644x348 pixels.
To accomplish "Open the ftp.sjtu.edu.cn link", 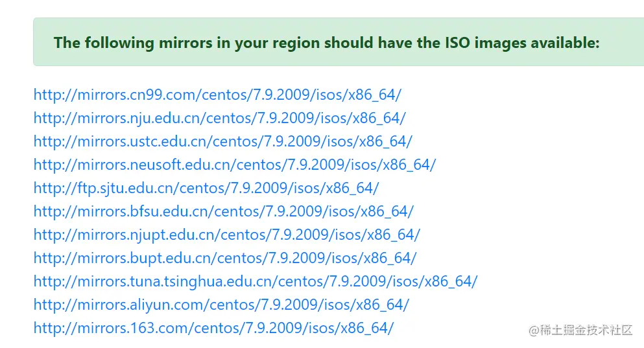I will pos(206,188).
